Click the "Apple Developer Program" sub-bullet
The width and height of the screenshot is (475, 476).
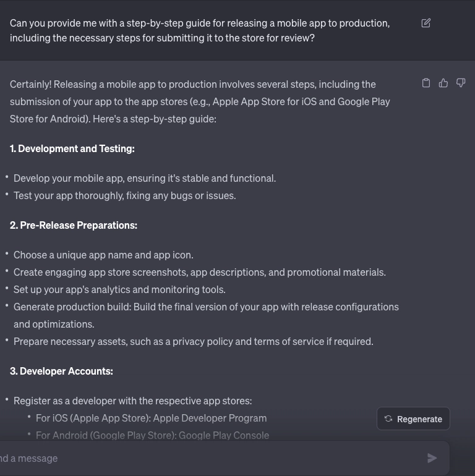(152, 418)
